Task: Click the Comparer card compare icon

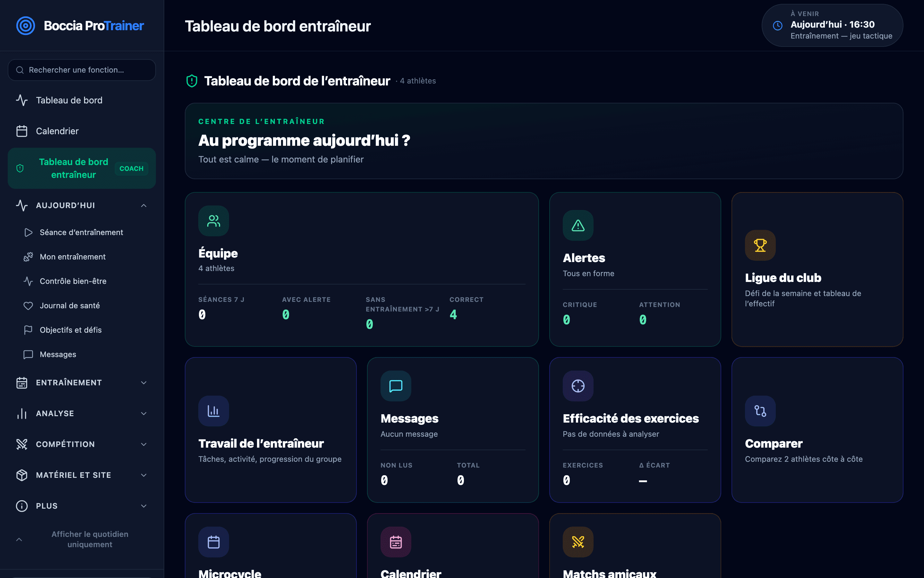Action: [x=760, y=411]
